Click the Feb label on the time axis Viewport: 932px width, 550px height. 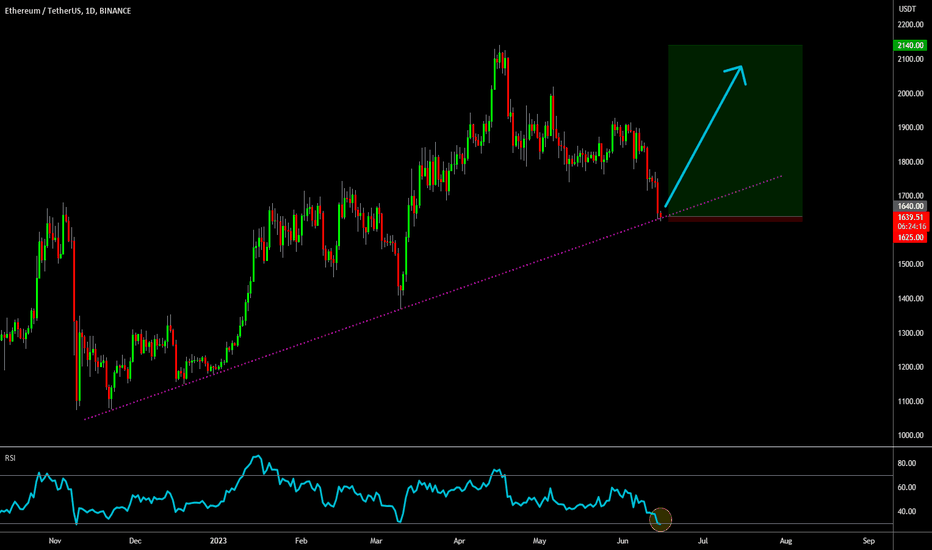point(301,540)
